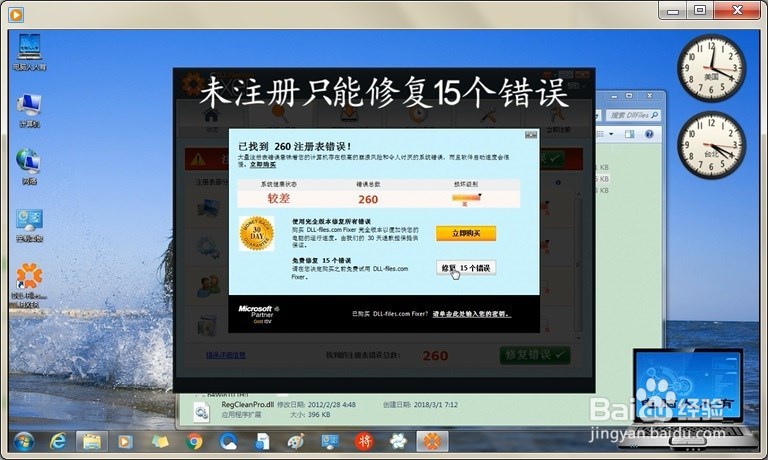Screen dimensions: 768x460
Task: Open the view options dropdown arrow in Explorer
Action: click(x=611, y=134)
